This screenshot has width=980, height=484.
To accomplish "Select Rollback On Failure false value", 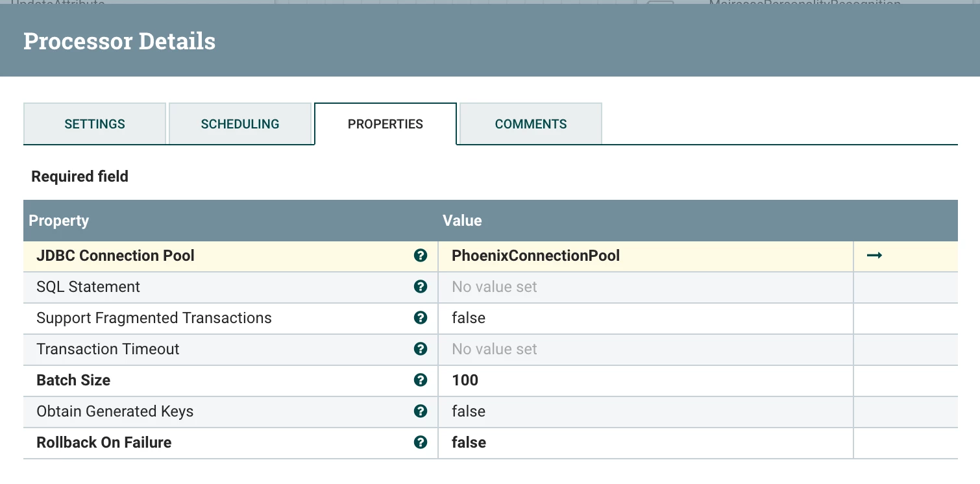I will click(x=646, y=442).
